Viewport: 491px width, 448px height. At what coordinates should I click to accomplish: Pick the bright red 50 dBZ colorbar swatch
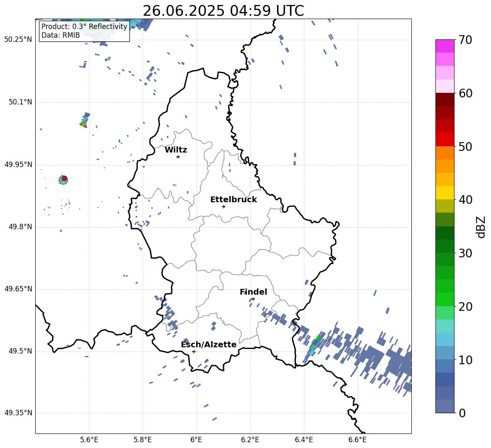pos(445,140)
